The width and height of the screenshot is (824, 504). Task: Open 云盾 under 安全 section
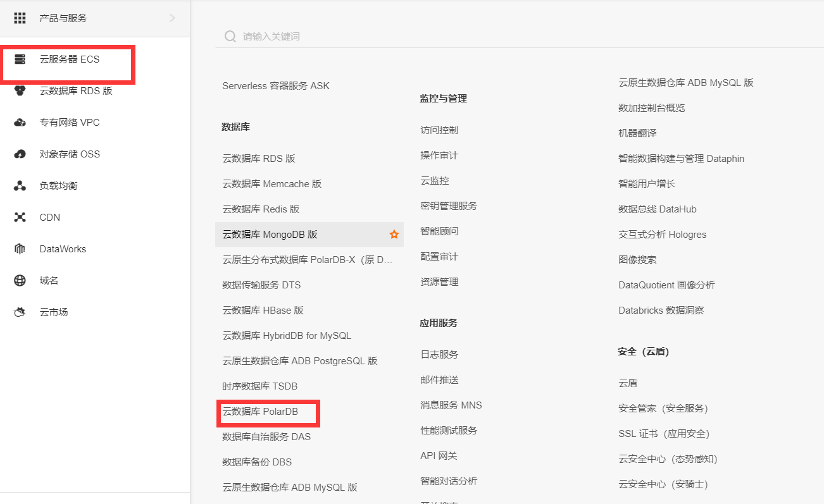point(628,383)
